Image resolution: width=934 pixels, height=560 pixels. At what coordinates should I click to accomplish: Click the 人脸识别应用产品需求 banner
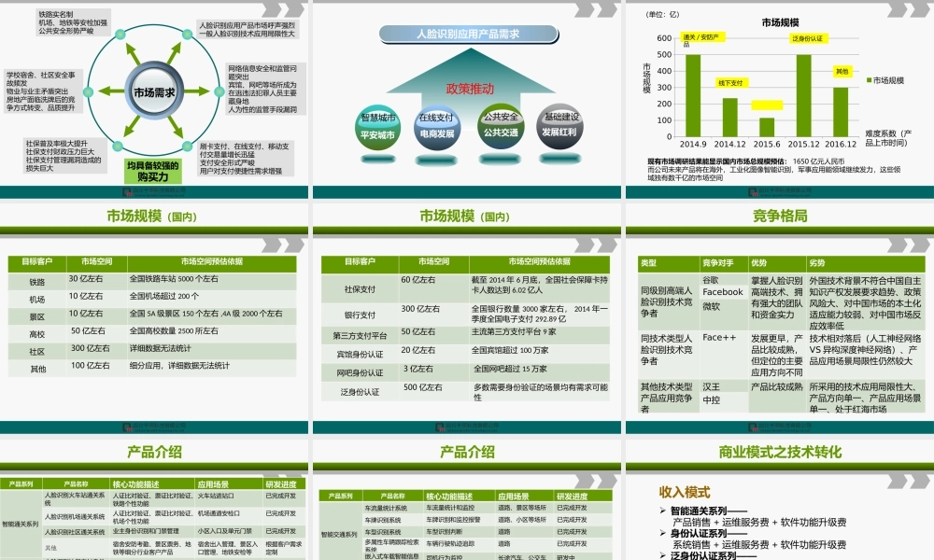[470, 35]
